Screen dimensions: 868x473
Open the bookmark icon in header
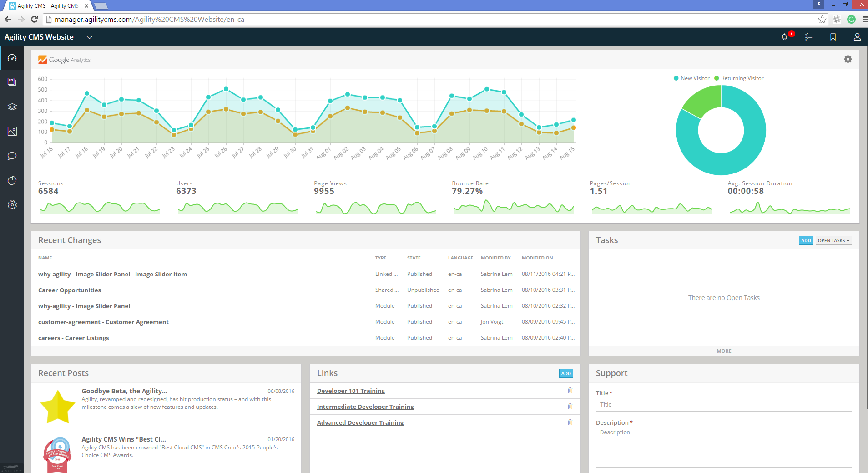point(833,37)
